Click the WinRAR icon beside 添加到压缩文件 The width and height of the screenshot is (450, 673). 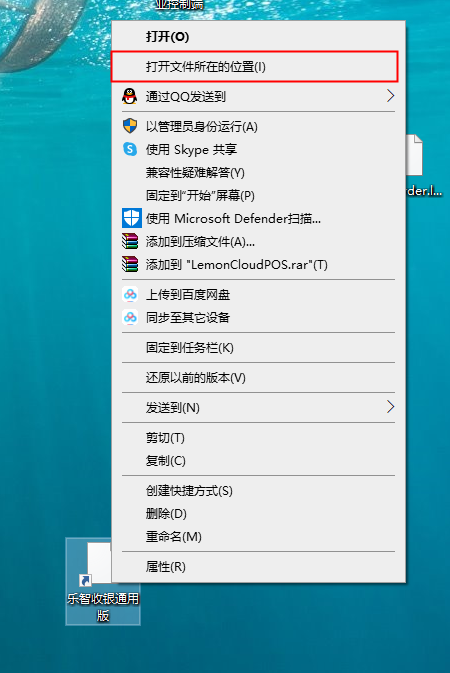[130, 241]
